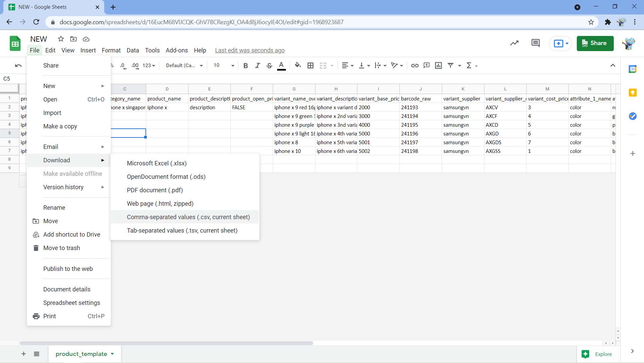
Task: Decrease decimal places button
Action: pyautogui.click(x=123, y=66)
